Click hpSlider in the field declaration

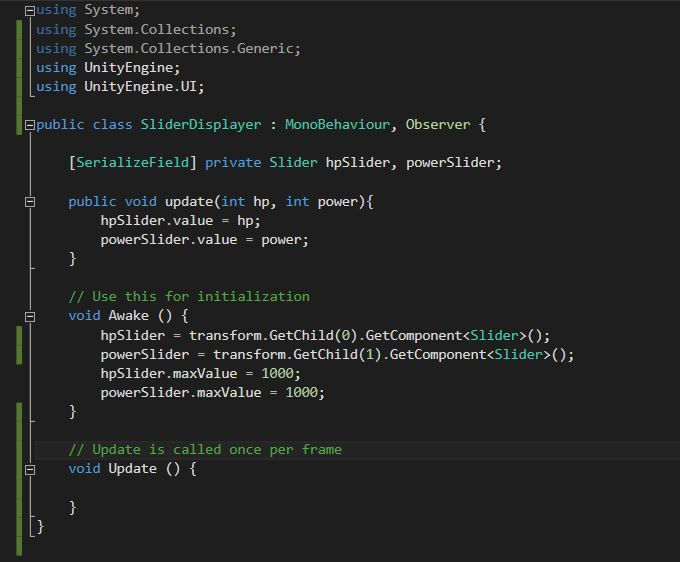(358, 163)
